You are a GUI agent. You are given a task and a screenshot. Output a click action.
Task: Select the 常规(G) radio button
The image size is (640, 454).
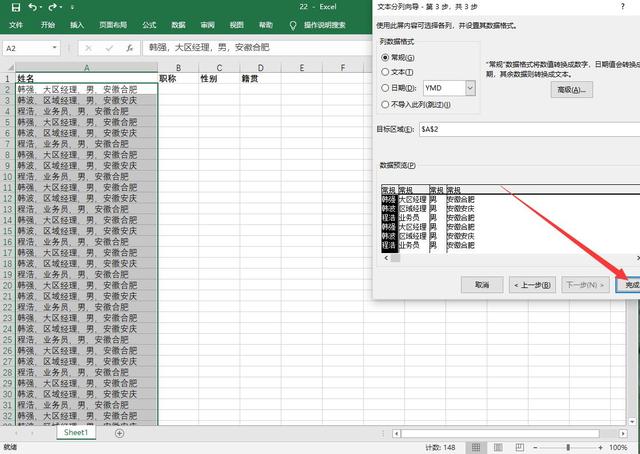coord(385,58)
